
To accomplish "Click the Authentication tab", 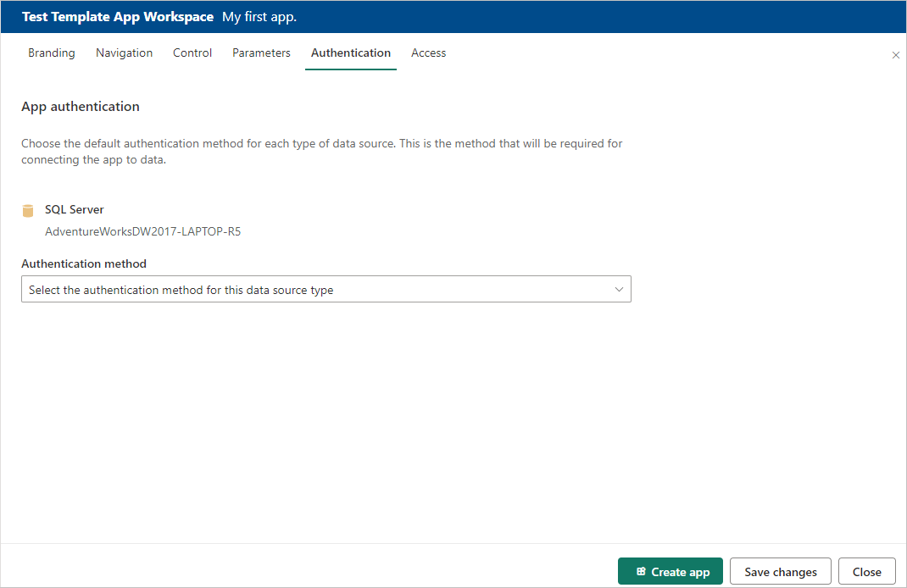I will [x=351, y=53].
